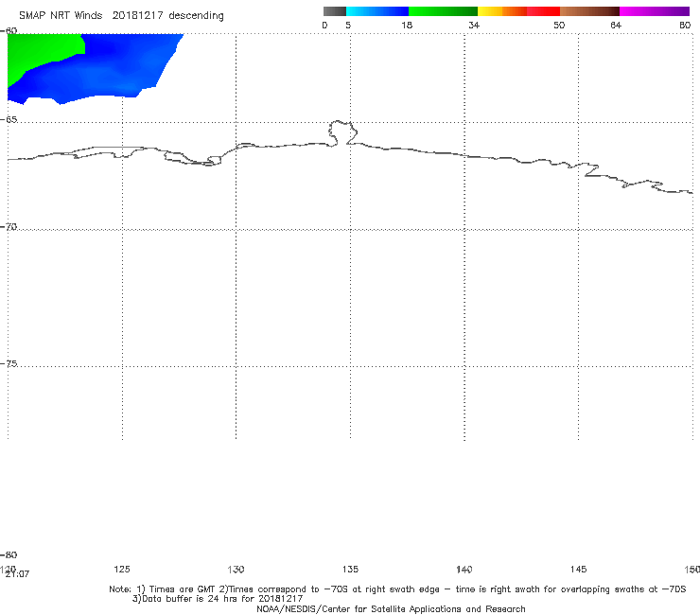Click the green 18–34 color bar segment
The width and height of the screenshot is (700, 615).
443,11
